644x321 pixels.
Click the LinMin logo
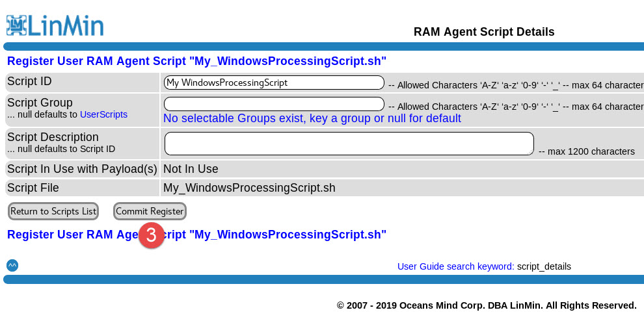pyautogui.click(x=55, y=25)
